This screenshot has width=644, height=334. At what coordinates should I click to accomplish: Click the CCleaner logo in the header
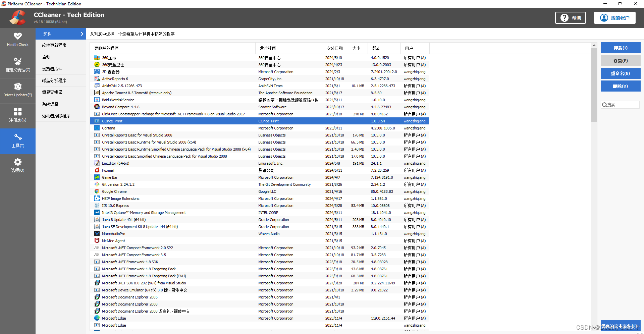tap(17, 18)
